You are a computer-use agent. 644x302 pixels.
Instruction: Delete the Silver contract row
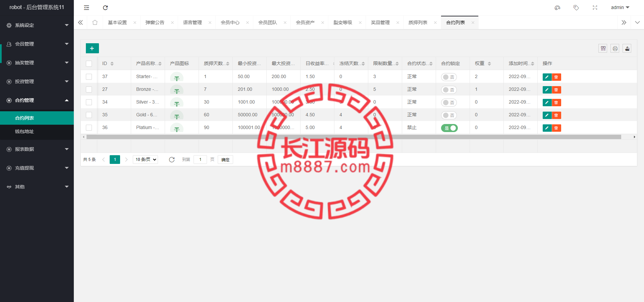coord(556,103)
